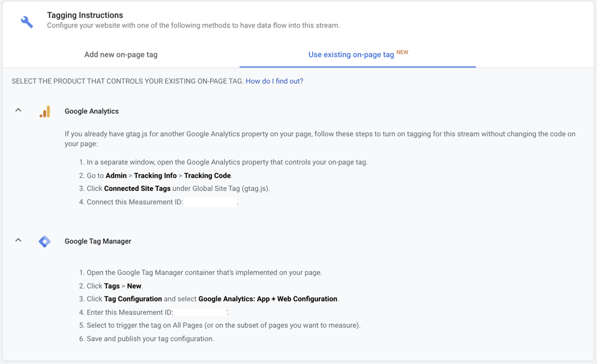Click the Tagging Instructions title
The image size is (597, 364).
pyautogui.click(x=85, y=15)
